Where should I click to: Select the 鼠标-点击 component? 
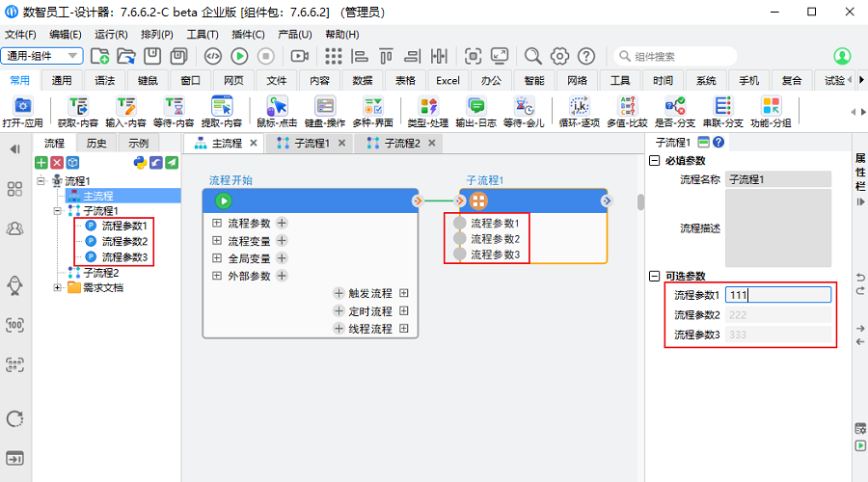[x=278, y=106]
